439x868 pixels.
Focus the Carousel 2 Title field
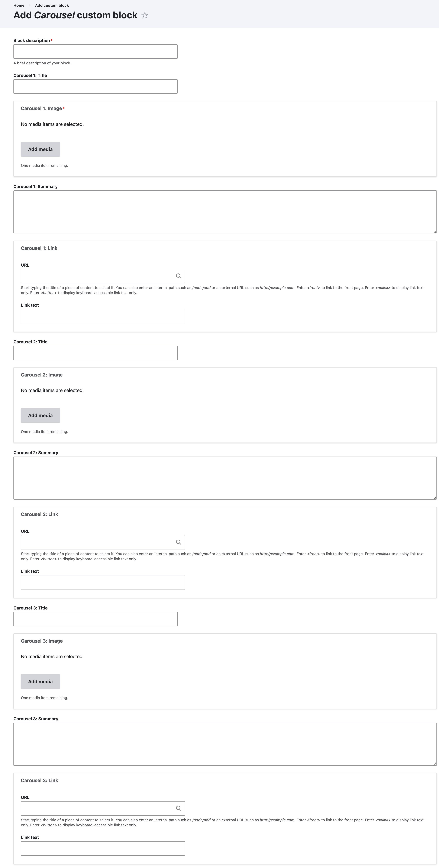[95, 353]
